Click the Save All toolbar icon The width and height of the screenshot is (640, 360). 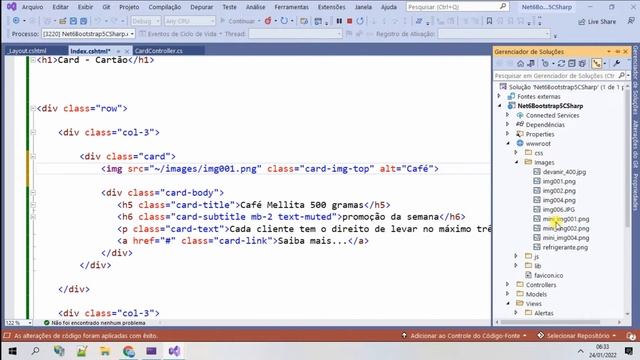point(83,21)
